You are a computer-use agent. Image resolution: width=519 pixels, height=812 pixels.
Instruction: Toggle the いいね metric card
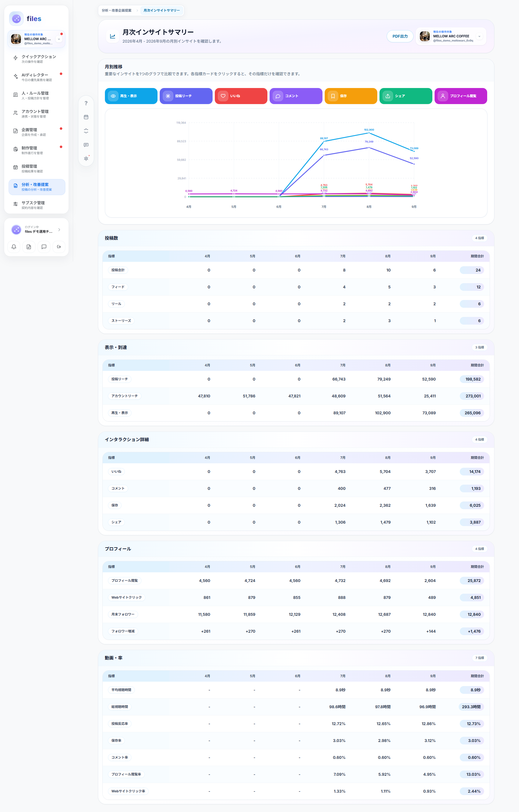pyautogui.click(x=241, y=96)
